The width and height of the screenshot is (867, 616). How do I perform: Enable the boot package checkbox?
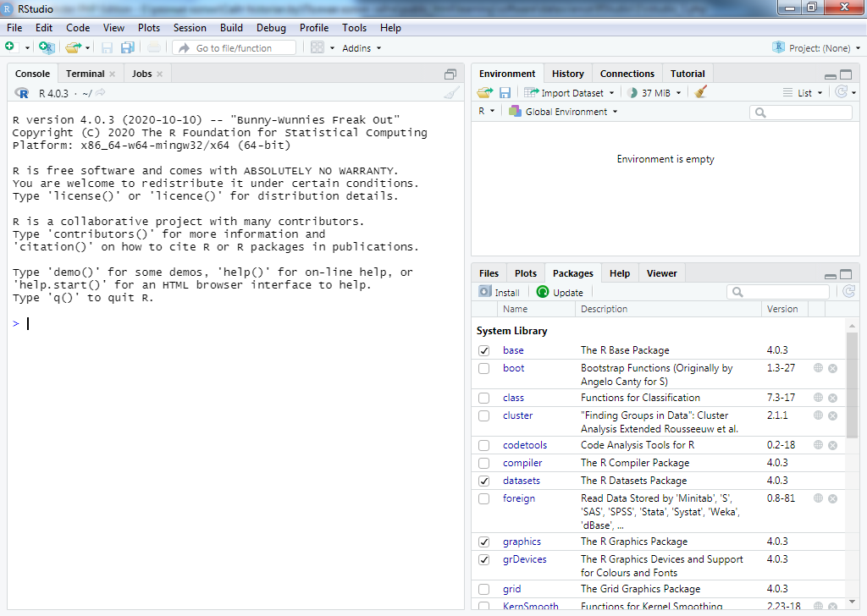coord(483,368)
